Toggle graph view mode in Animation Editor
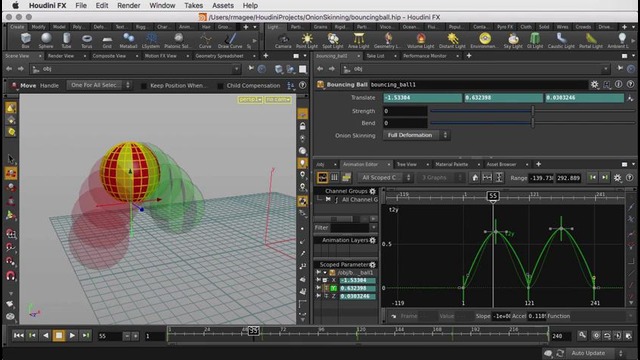The image size is (640, 360). (322, 178)
